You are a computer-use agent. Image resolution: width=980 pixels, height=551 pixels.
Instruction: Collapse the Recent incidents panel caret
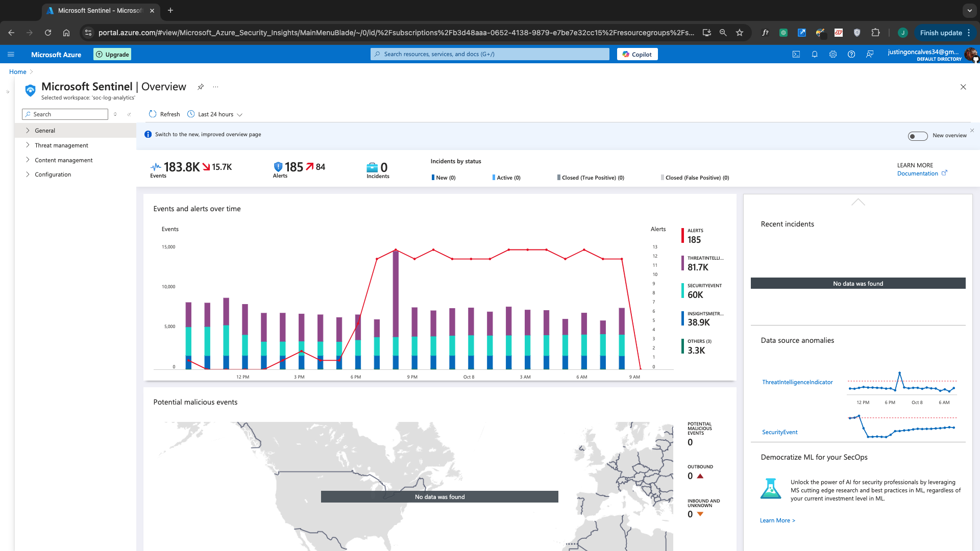(858, 202)
